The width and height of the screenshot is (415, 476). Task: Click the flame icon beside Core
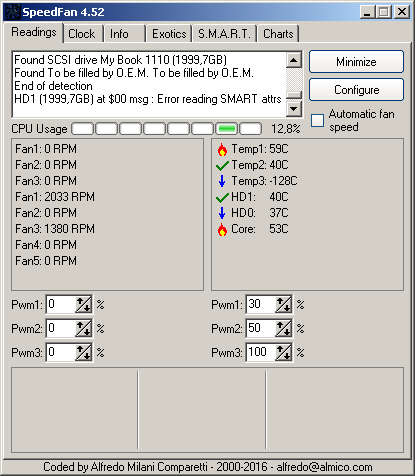[222, 229]
